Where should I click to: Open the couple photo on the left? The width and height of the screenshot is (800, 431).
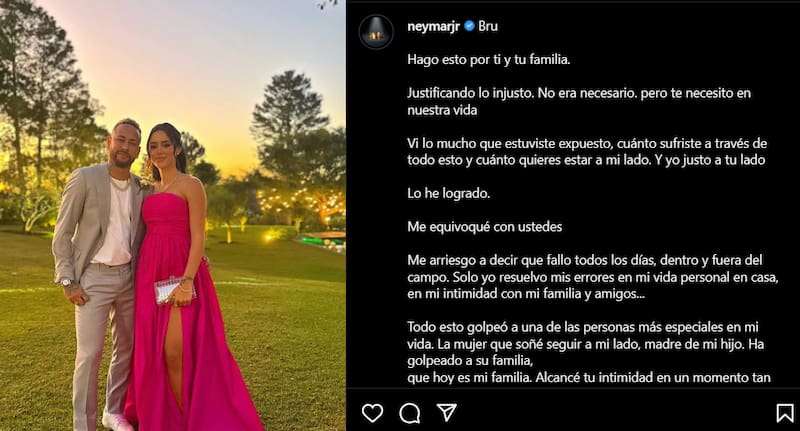173,215
